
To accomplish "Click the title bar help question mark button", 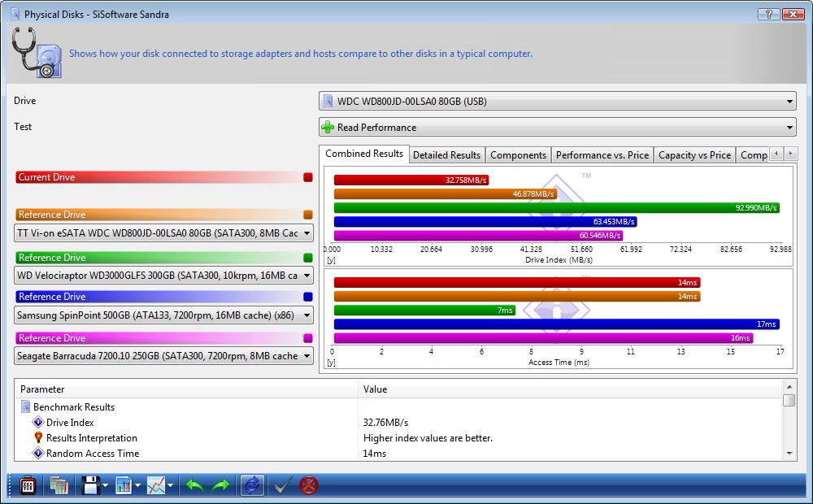I will (x=768, y=14).
